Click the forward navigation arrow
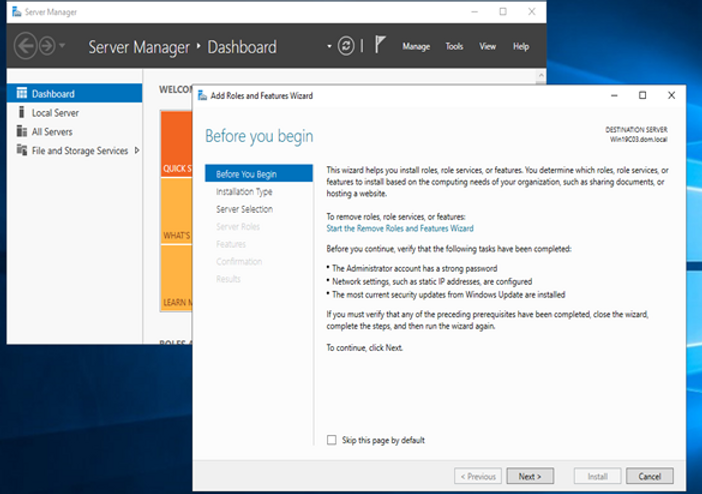This screenshot has height=494, width=702. pyautogui.click(x=46, y=46)
